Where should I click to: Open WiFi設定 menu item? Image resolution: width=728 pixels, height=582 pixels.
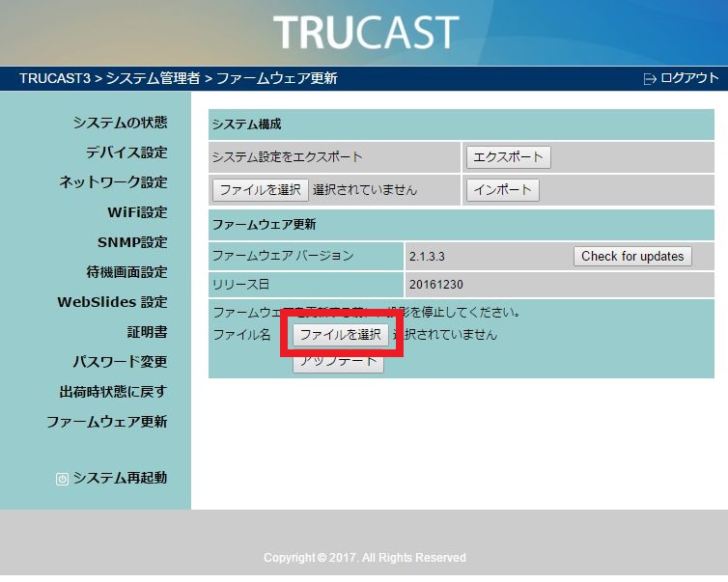pyautogui.click(x=137, y=212)
